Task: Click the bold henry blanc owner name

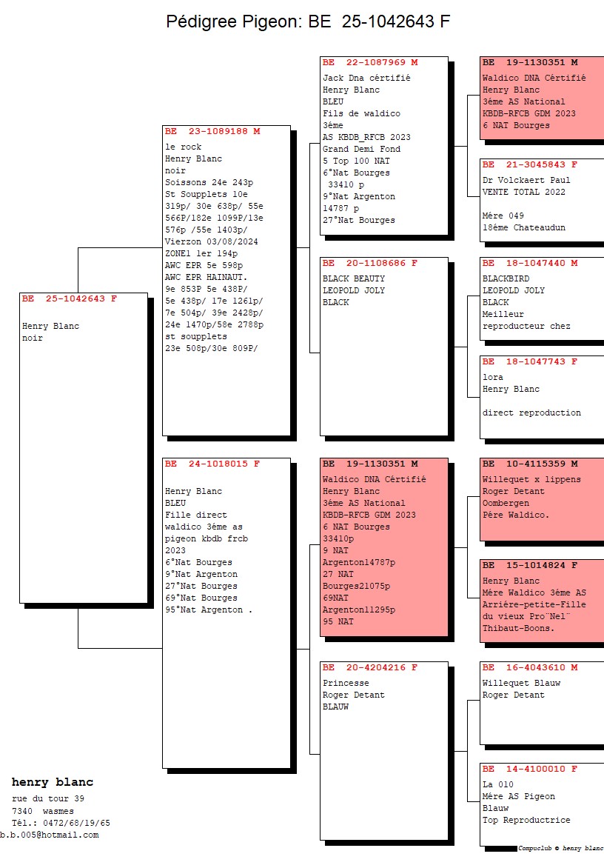Action: (53, 783)
